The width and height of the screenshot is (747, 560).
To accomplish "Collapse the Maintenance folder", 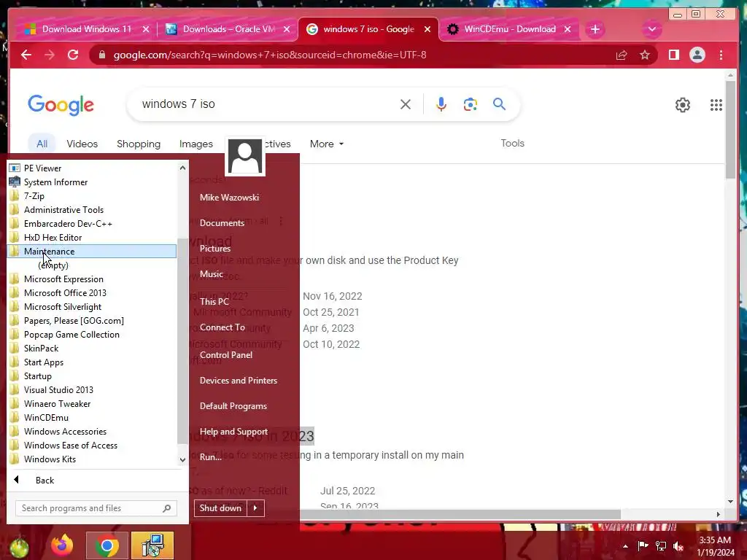I will pos(92,251).
